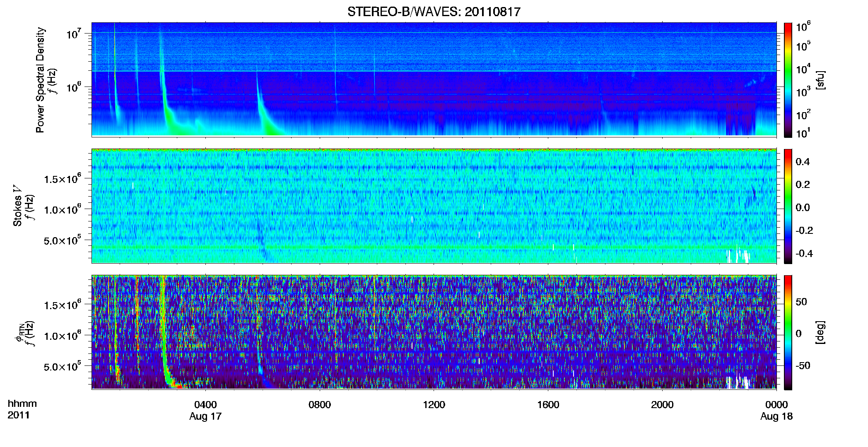Click the 0800 time tick label
Viewport: 868px width, 447px height.
[320, 405]
